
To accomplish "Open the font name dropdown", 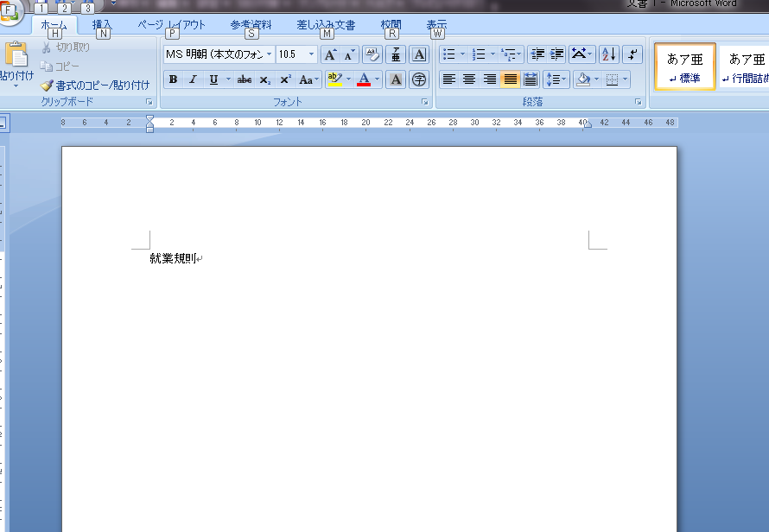I will 269,54.
